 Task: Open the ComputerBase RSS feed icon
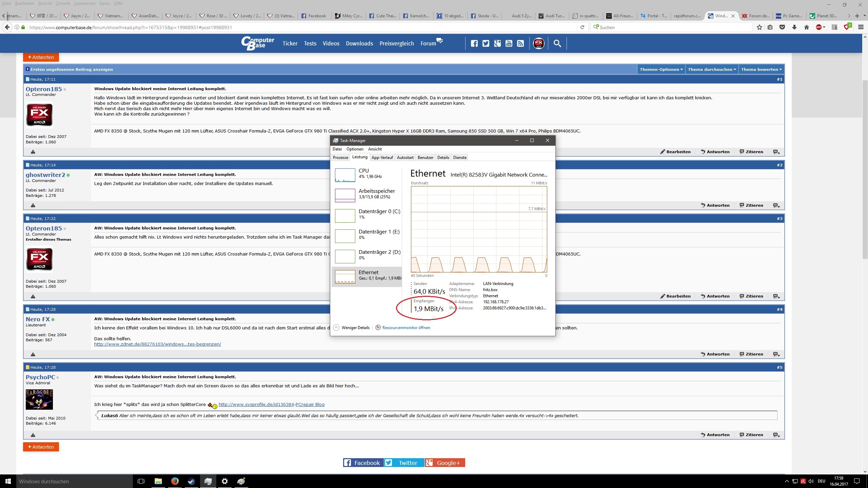[x=520, y=43]
